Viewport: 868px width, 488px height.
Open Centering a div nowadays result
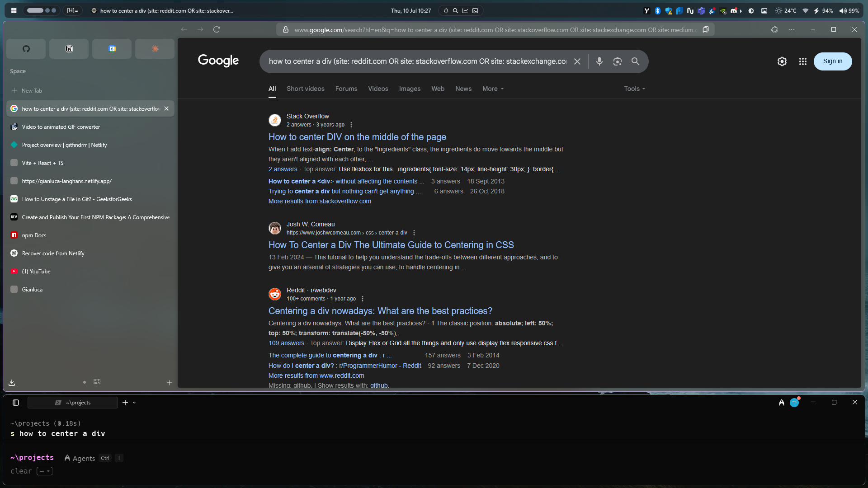[380, 311]
